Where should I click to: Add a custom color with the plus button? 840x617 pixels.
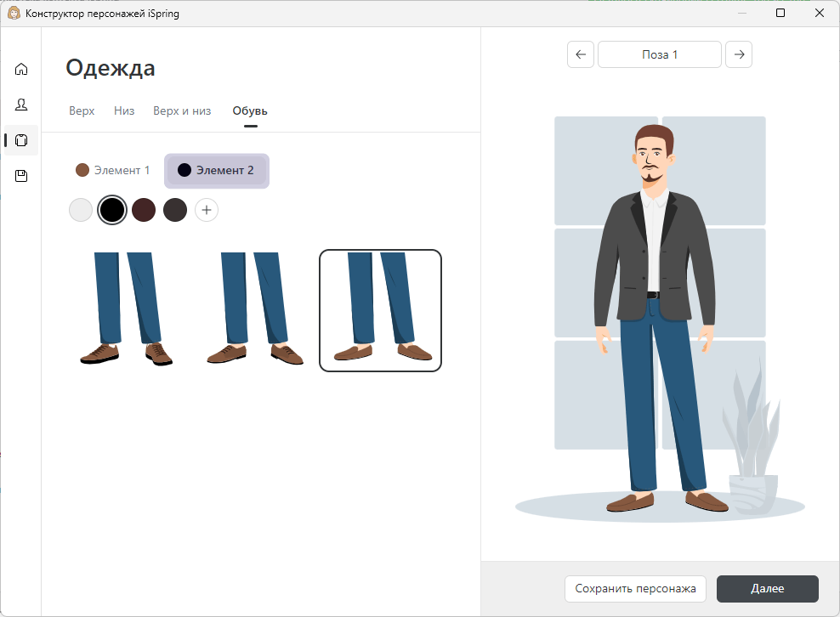207,209
